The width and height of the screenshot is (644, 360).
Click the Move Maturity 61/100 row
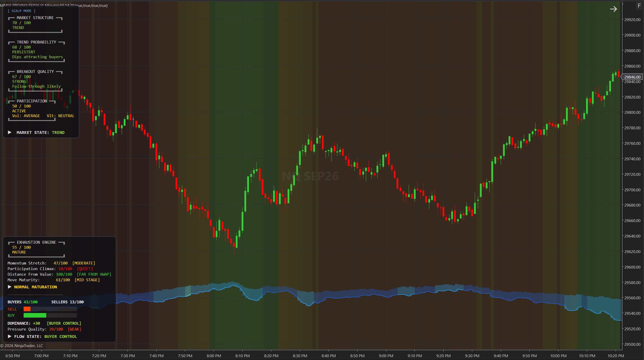[x=54, y=280]
